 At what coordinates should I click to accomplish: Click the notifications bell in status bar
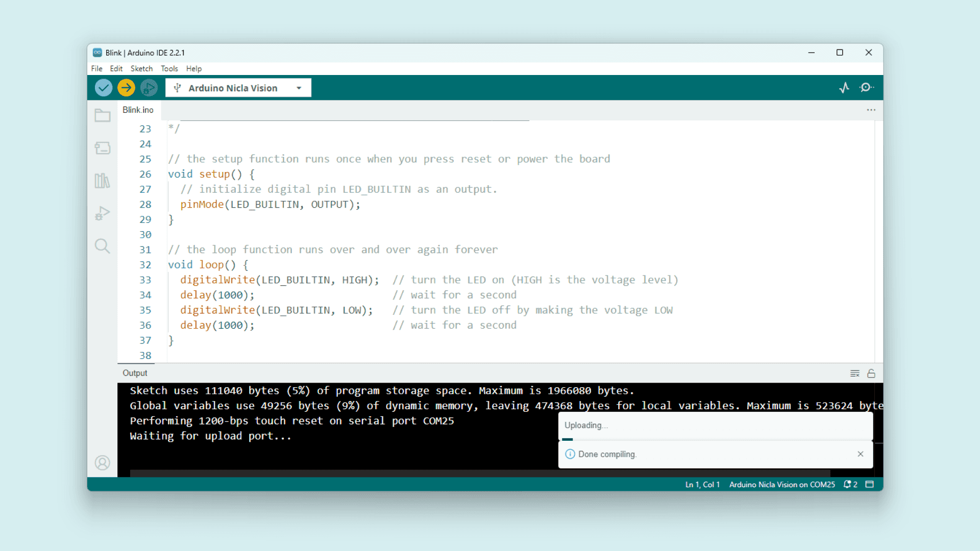point(849,484)
